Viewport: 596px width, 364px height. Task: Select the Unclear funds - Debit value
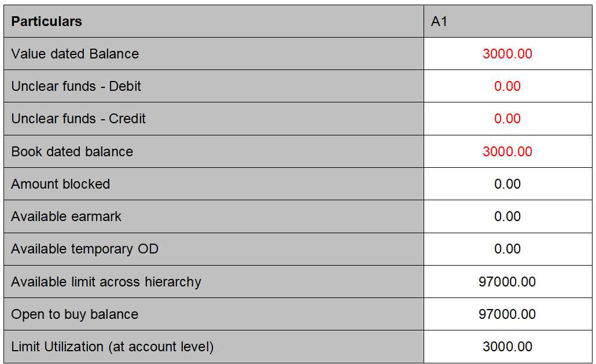click(x=507, y=86)
